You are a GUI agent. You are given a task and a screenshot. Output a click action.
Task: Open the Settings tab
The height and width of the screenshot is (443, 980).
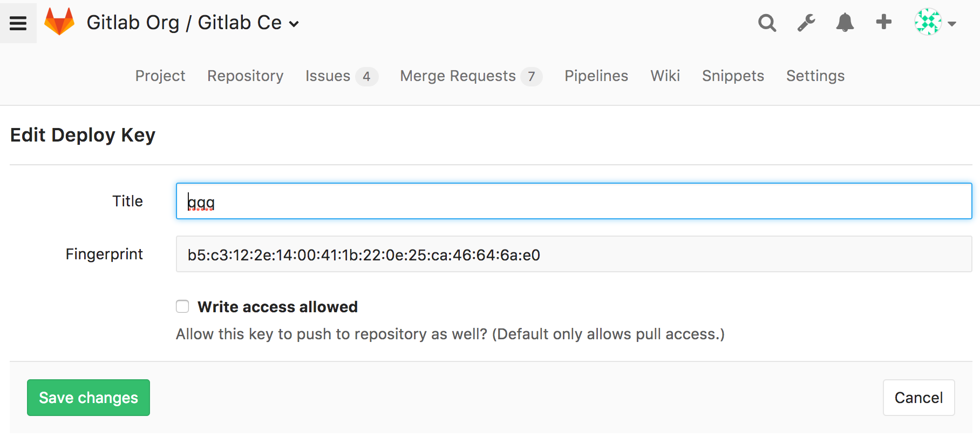point(815,76)
